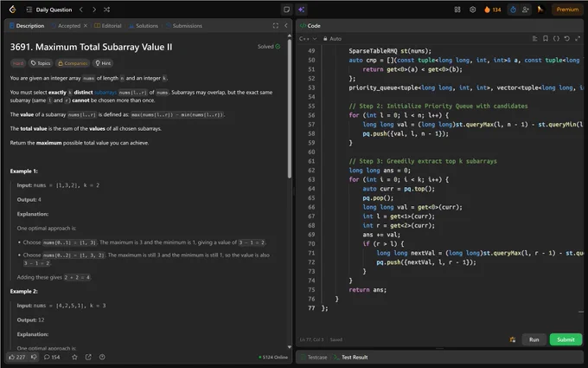
Task: Open the notes icon in top bar
Action: click(286, 10)
